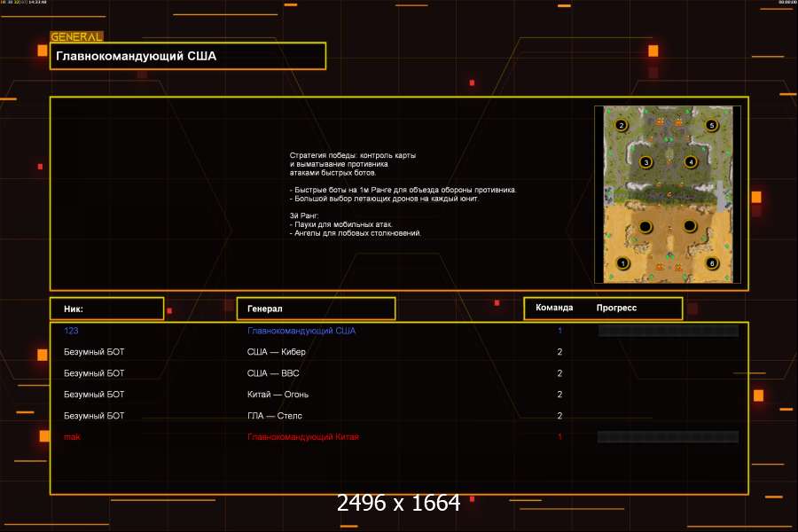Select player nickname '123'
The height and width of the screenshot is (532, 798).
[x=71, y=331]
